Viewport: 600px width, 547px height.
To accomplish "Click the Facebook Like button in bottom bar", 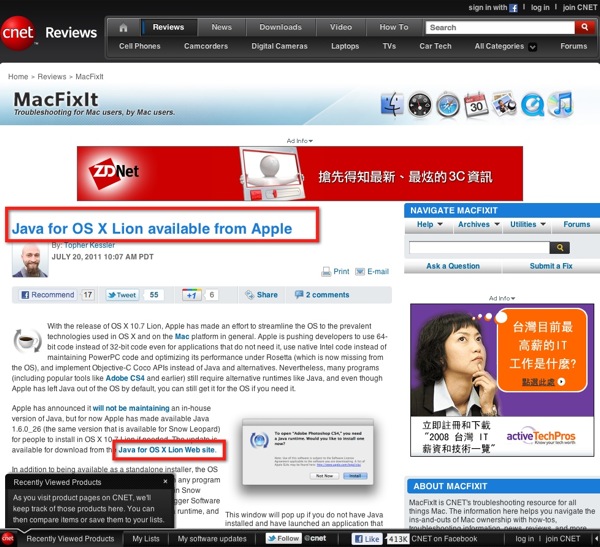I will click(367, 539).
